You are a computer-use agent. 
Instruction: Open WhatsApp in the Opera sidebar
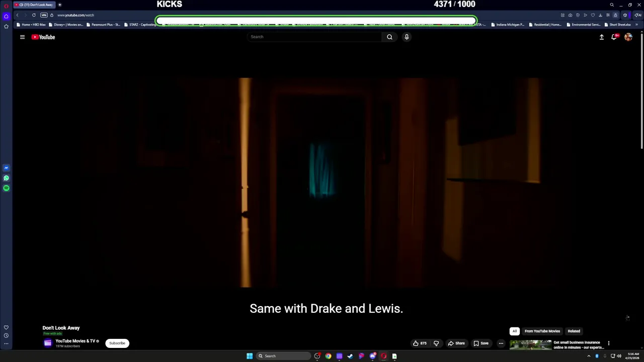(6, 178)
